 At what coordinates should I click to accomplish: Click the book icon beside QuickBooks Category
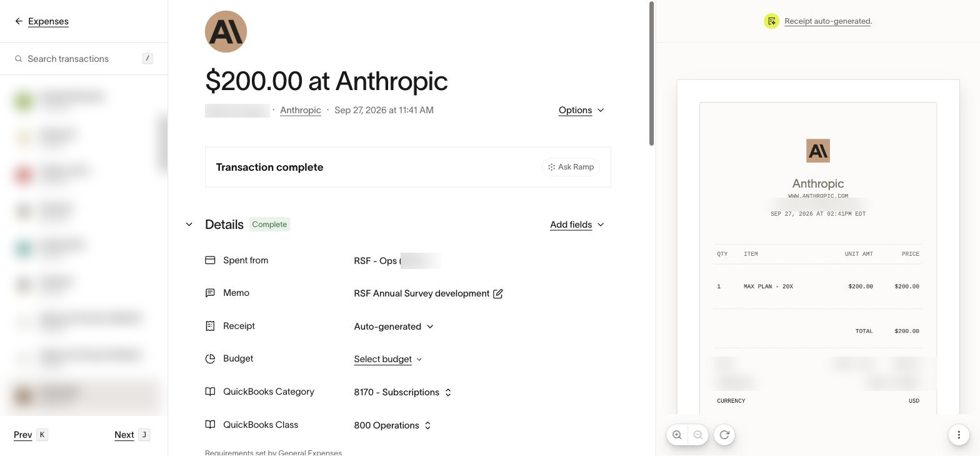(210, 392)
